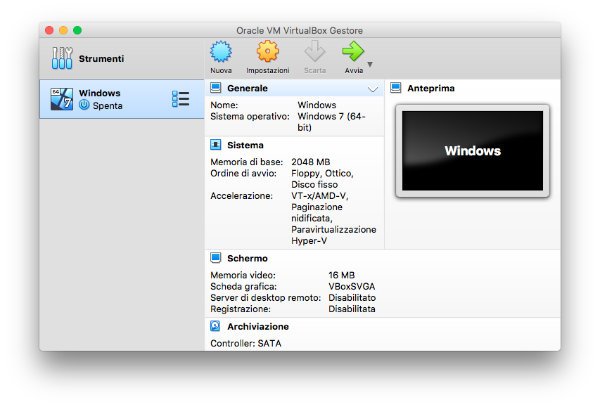Click the '2048 MB' base memory value

[x=311, y=162]
